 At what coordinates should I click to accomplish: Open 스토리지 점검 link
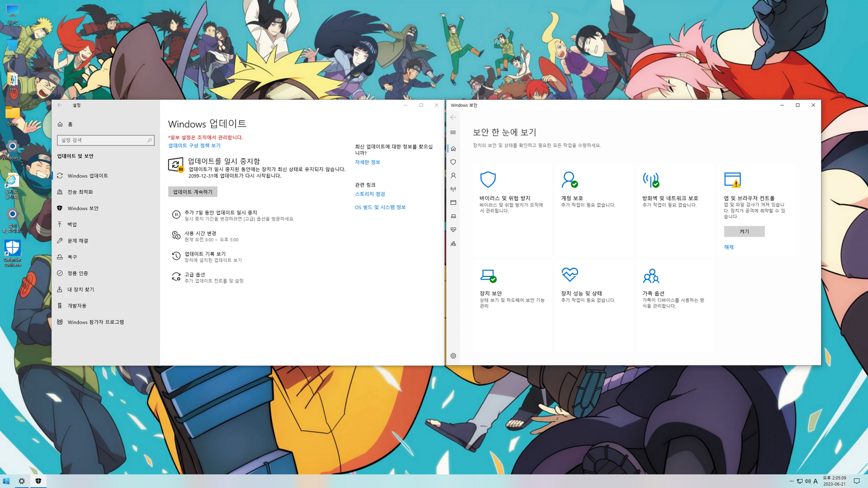(x=370, y=194)
